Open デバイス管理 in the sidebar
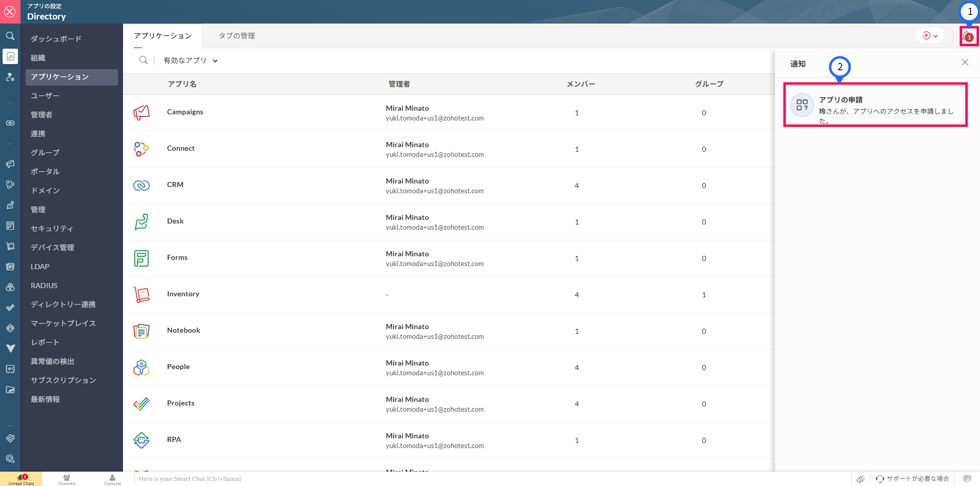The width and height of the screenshot is (980, 486). tap(72, 248)
